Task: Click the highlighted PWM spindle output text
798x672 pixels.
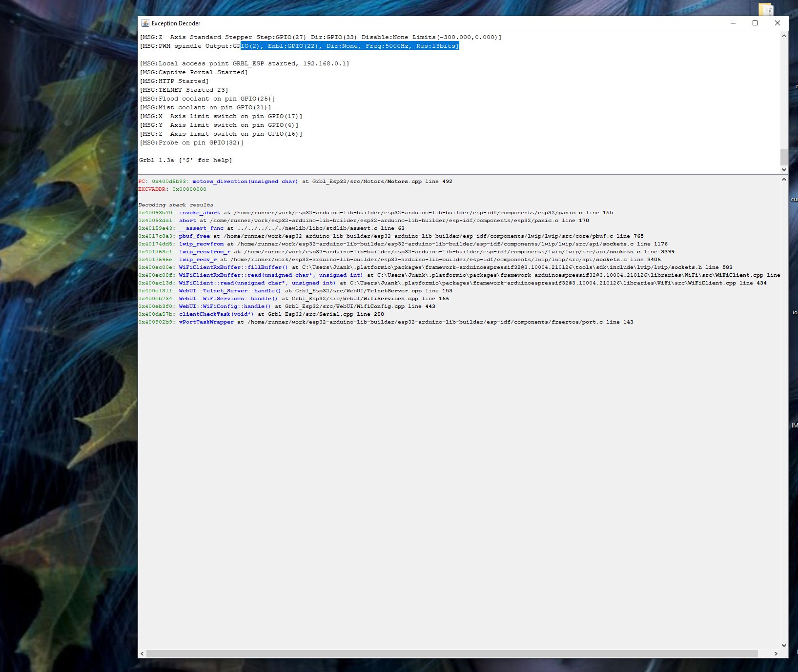Action: (349, 46)
